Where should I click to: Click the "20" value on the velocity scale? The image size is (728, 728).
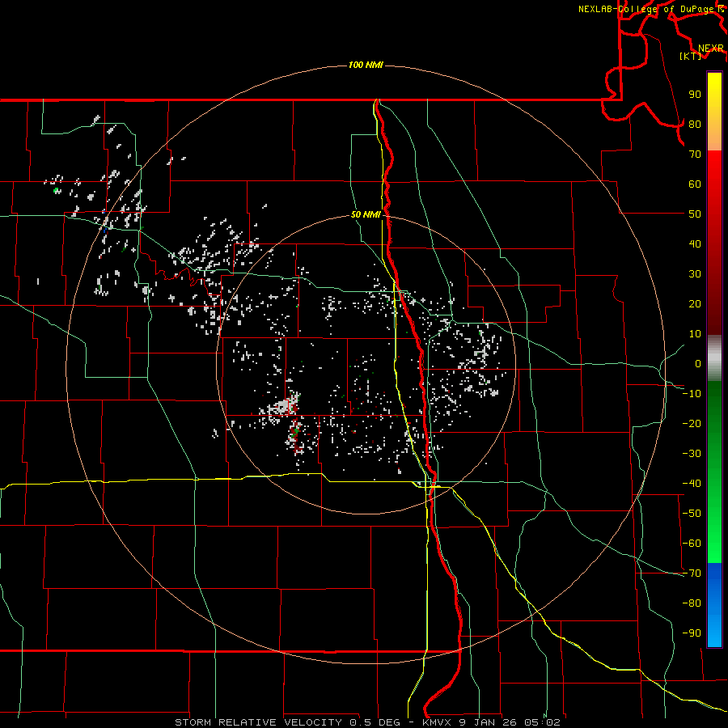pos(695,304)
